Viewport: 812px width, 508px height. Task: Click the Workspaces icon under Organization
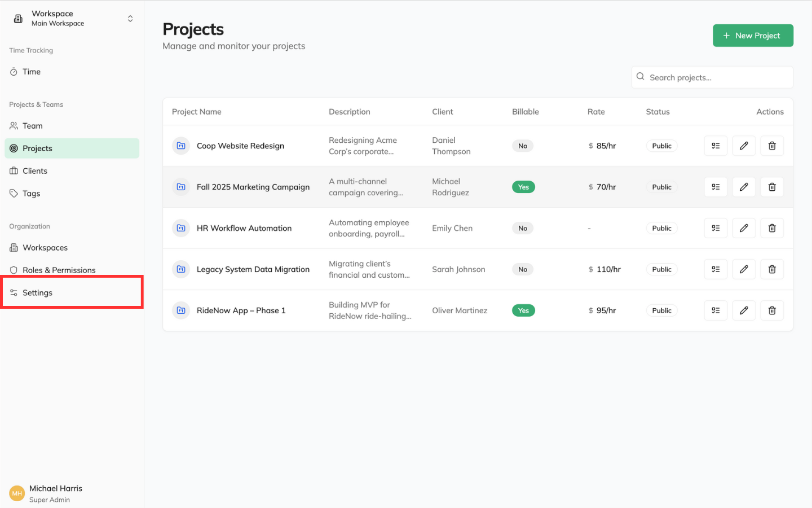(x=14, y=247)
